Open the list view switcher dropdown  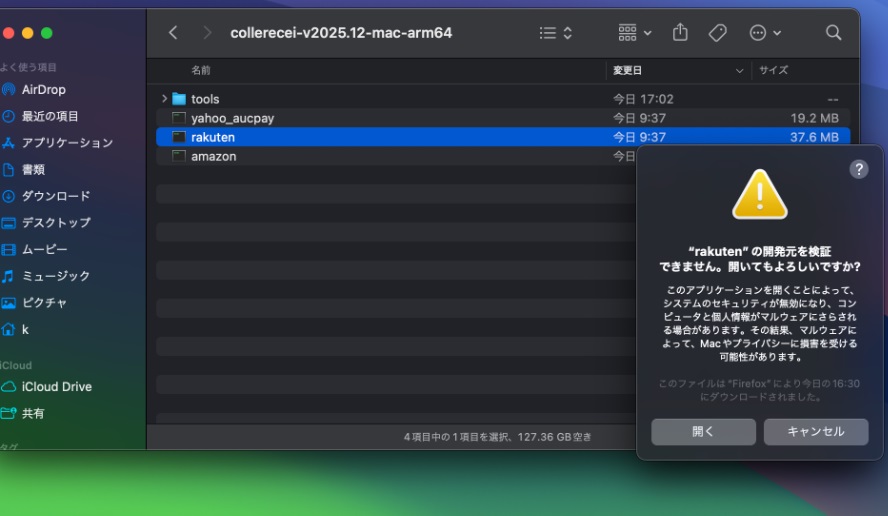tap(556, 33)
